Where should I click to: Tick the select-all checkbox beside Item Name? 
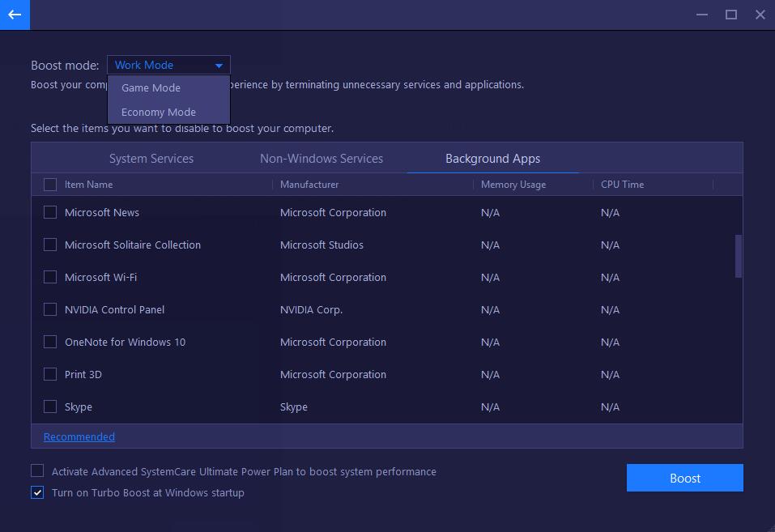click(x=50, y=185)
